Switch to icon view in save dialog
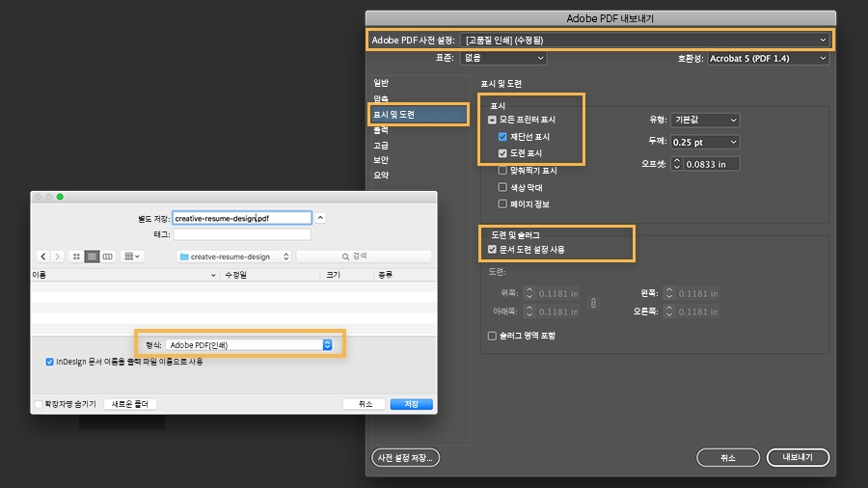 [76, 257]
